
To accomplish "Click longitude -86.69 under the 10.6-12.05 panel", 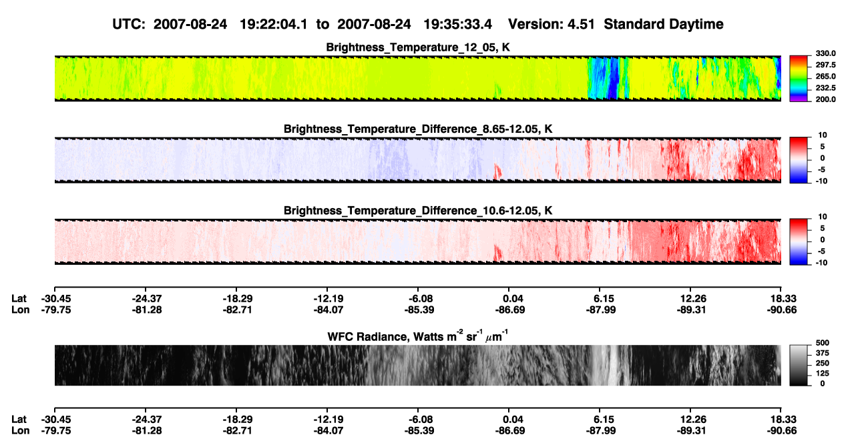I will 509,310.
